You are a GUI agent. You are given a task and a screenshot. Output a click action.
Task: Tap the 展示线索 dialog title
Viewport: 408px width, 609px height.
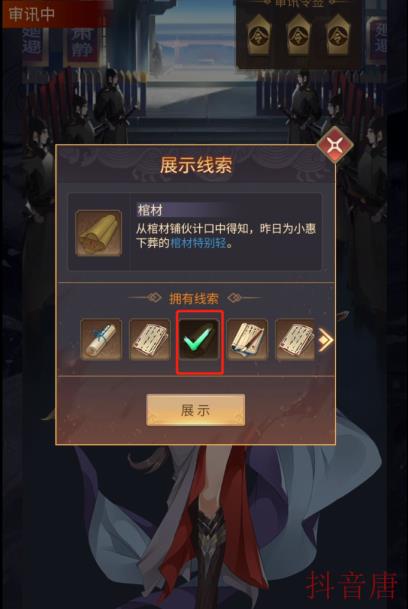(196, 165)
